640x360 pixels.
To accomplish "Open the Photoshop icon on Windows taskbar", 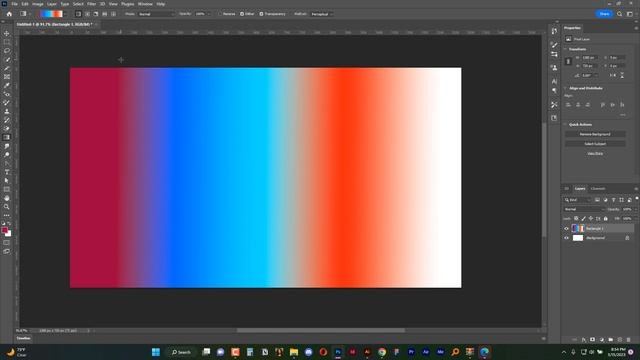I will point(338,352).
